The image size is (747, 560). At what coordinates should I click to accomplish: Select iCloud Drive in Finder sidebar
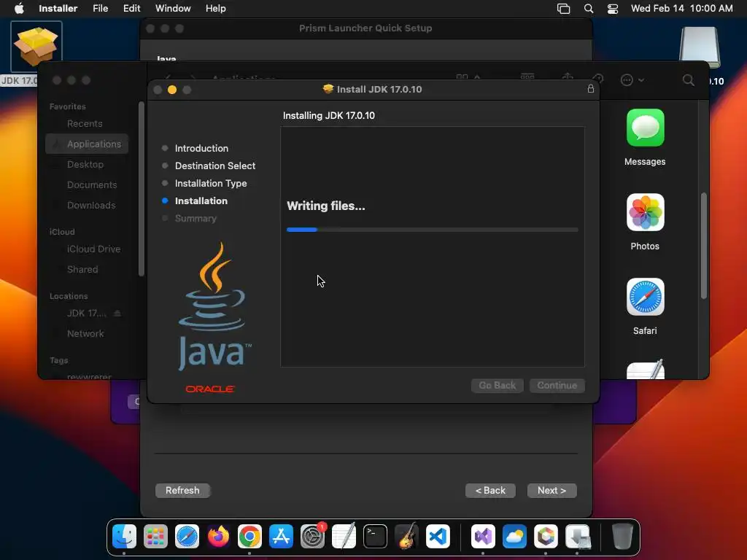point(93,249)
